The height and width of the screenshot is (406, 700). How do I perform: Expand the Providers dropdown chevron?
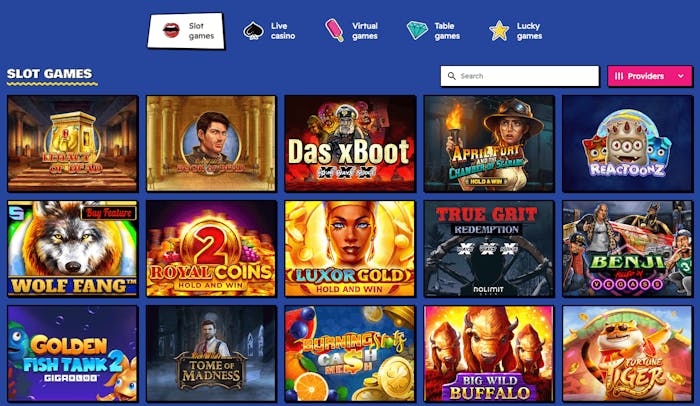681,76
